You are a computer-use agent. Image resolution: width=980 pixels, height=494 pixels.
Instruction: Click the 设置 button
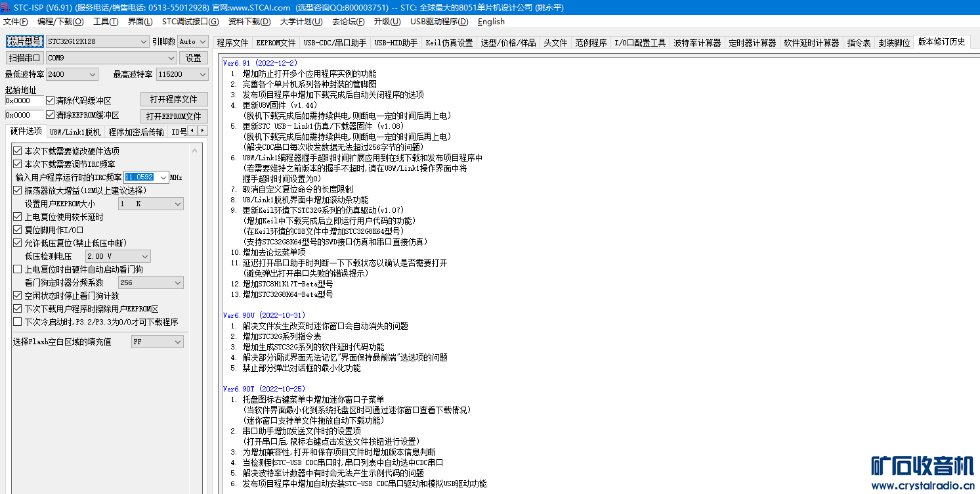(x=193, y=58)
